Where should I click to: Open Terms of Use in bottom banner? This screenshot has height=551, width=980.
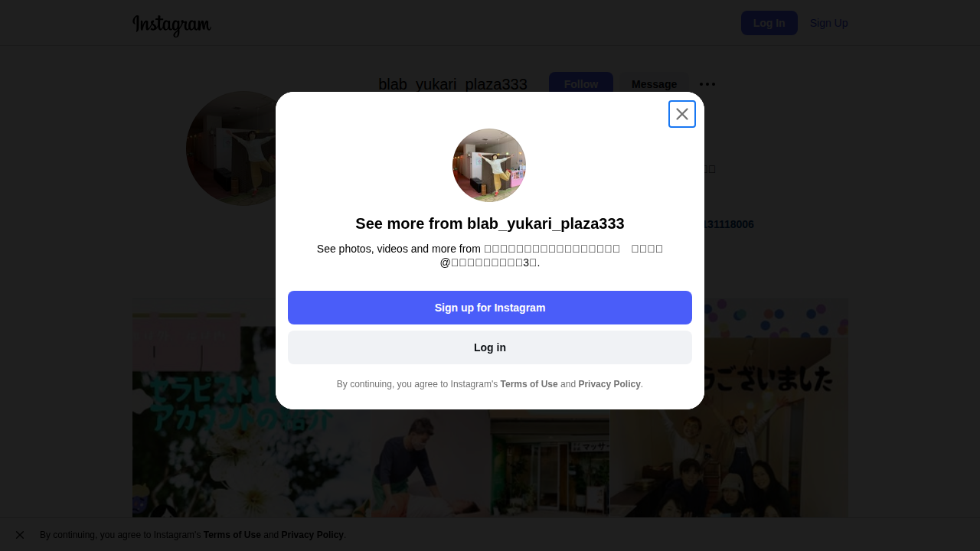[232, 535]
